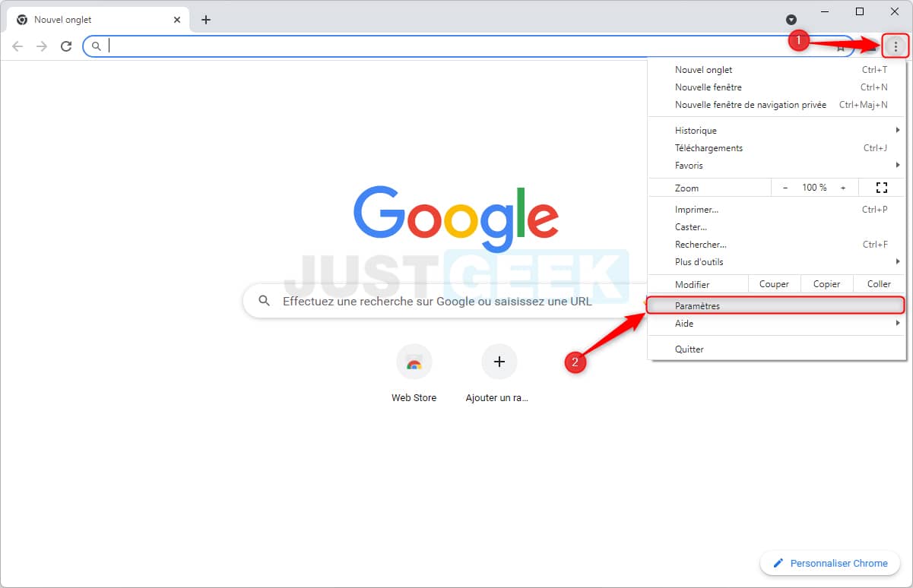Select Imprimer... in the menu

click(777, 210)
